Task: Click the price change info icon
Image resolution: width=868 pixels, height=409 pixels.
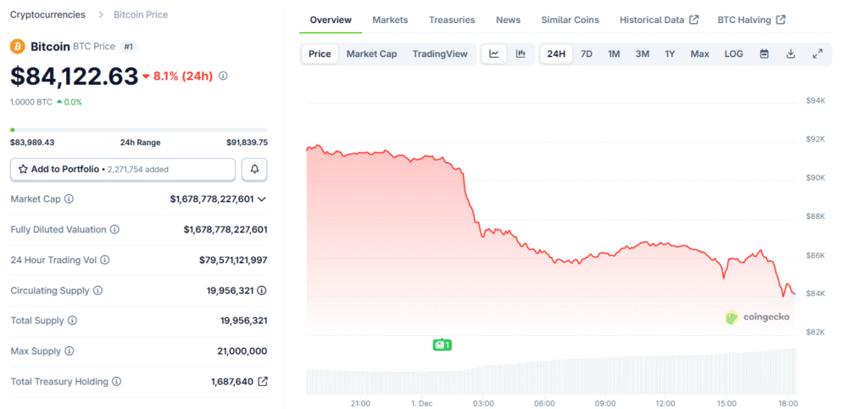Action: [223, 76]
